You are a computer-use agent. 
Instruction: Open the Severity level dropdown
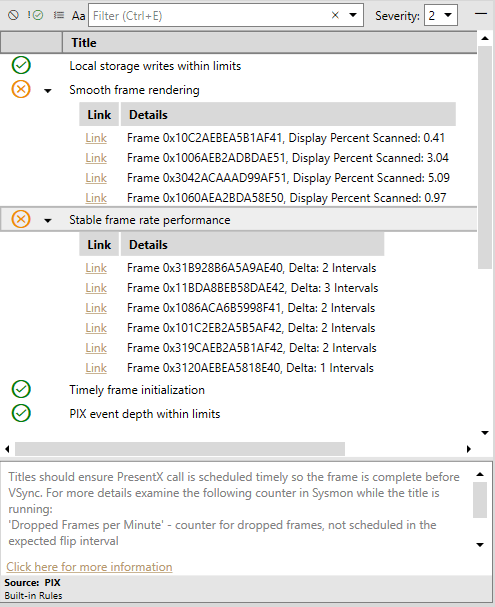pyautogui.click(x=441, y=15)
